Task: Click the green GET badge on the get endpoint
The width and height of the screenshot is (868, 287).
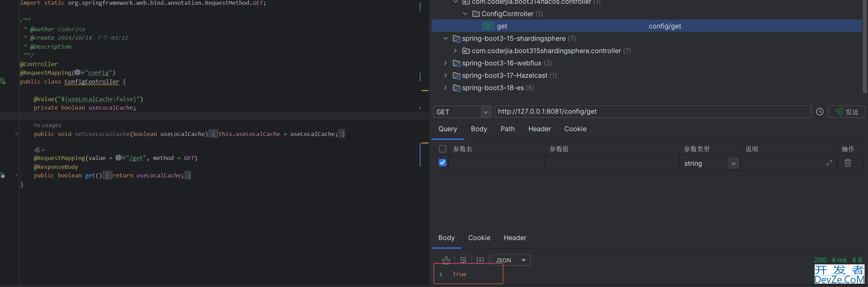Action: coord(488,26)
